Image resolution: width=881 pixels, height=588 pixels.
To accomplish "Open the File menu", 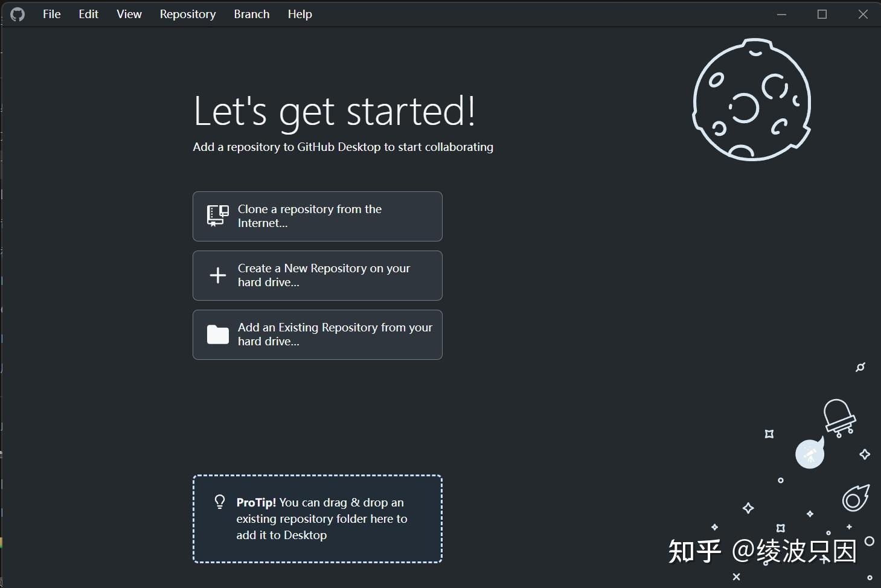I will pyautogui.click(x=51, y=14).
